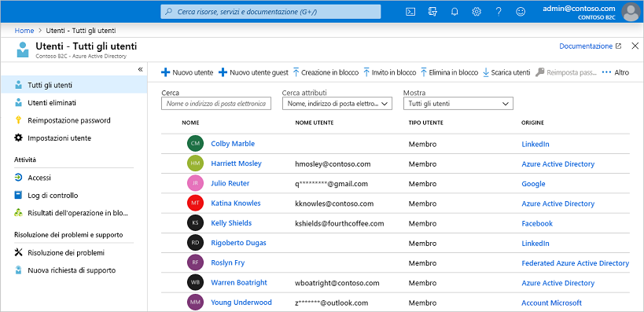The image size is (644, 312).
Task: Click Elimina in blocco button
Action: click(x=449, y=72)
